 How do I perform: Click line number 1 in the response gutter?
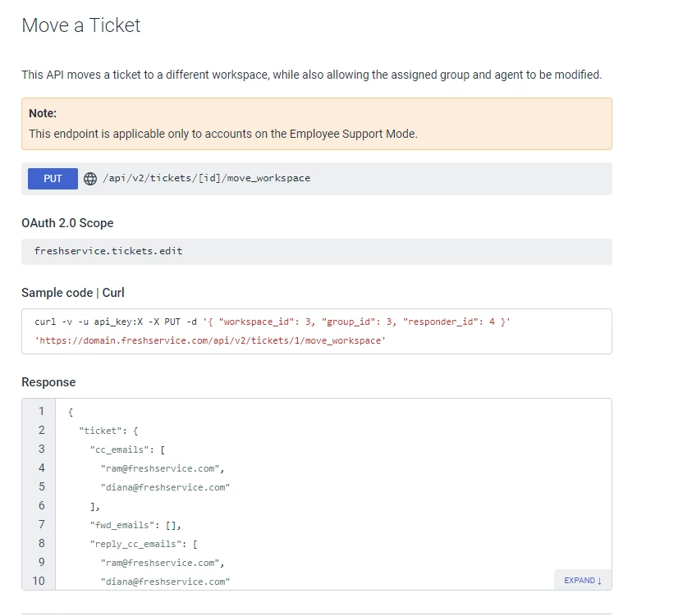42,411
